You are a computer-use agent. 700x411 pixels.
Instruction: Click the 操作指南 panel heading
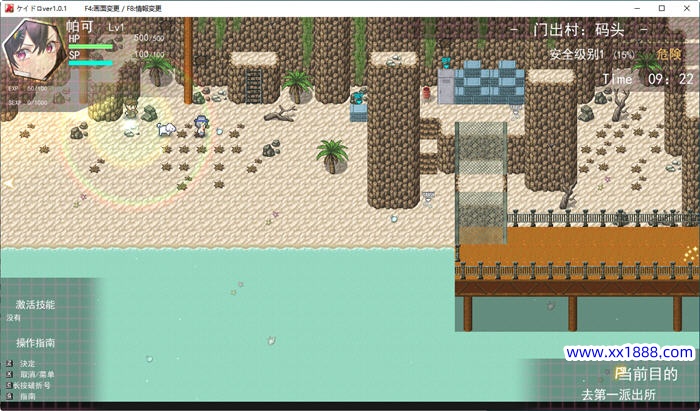pos(35,342)
